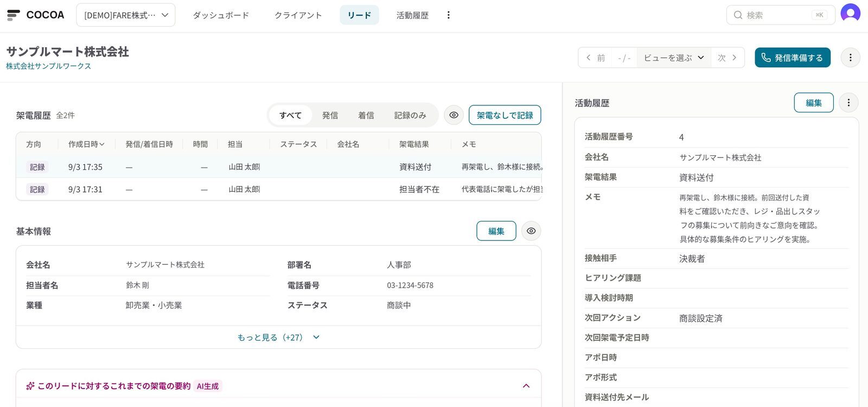
Task: Click the 担当者不在 result cell
Action: 419,189
